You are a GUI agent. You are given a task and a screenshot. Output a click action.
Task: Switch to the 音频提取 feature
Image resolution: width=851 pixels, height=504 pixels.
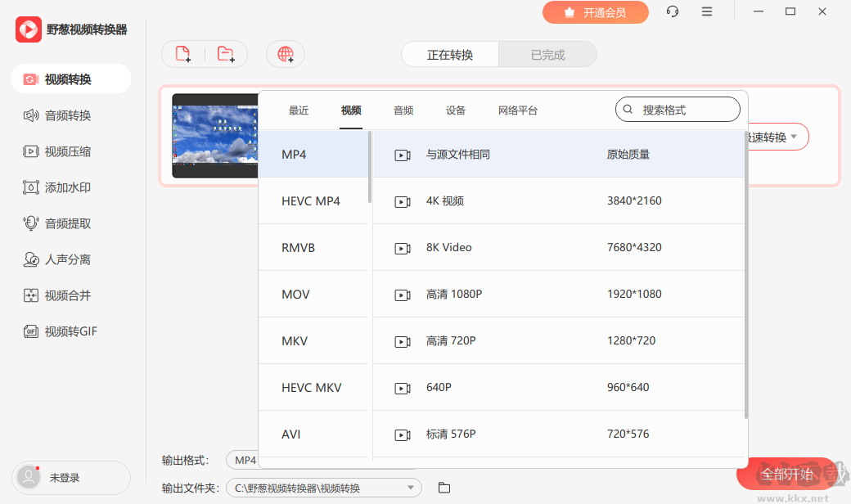(x=71, y=223)
